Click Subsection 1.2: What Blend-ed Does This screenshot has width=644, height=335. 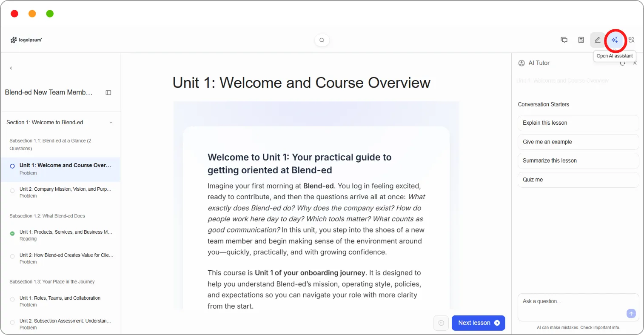click(47, 216)
